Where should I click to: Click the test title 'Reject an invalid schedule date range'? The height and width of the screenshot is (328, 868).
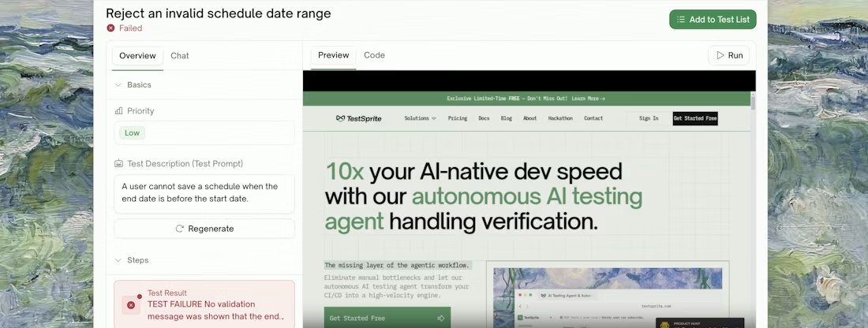(x=218, y=13)
